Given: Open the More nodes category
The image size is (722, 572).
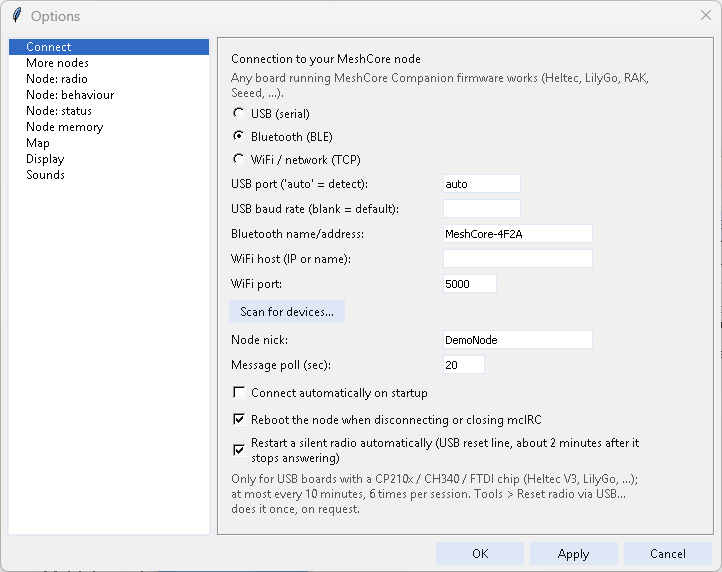Looking at the screenshot, I should tap(109, 63).
